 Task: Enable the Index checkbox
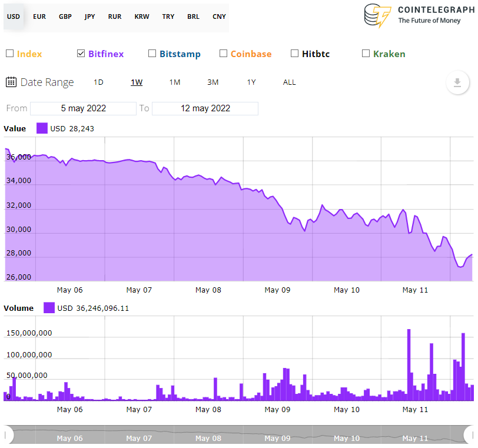click(9, 54)
